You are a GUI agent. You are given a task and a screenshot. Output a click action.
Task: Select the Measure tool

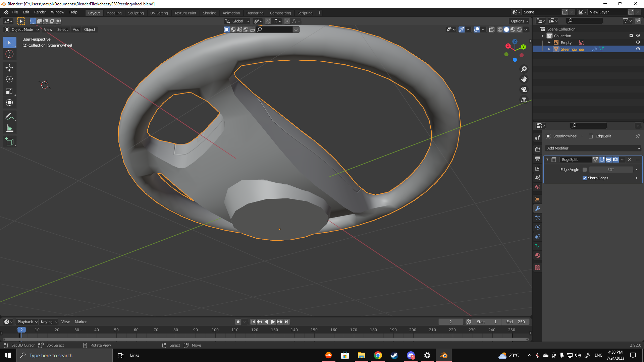[x=9, y=128]
